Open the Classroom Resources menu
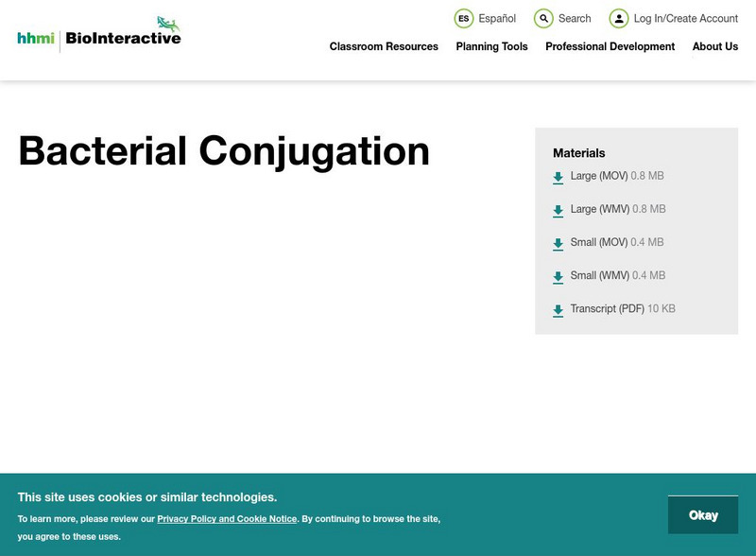The image size is (756, 556). [382, 46]
